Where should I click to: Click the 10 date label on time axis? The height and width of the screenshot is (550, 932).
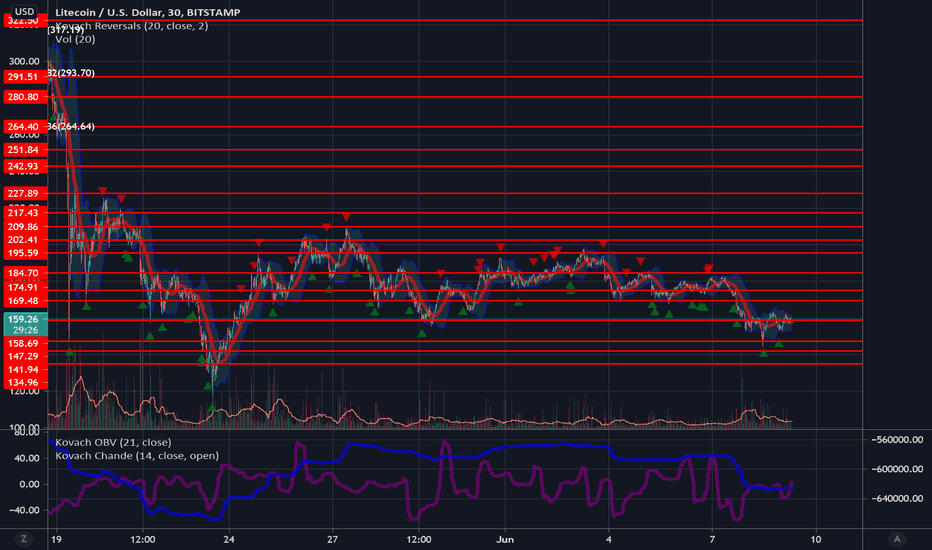coord(816,540)
